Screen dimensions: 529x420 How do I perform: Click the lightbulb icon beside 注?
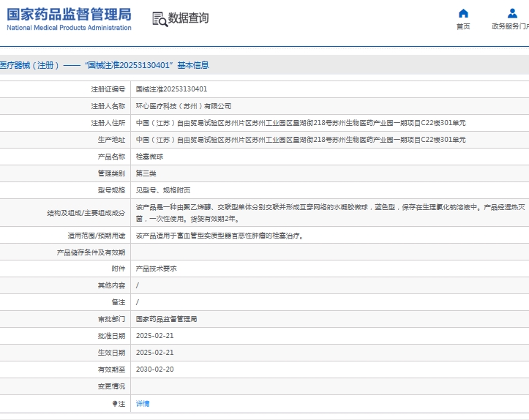(x=115, y=403)
